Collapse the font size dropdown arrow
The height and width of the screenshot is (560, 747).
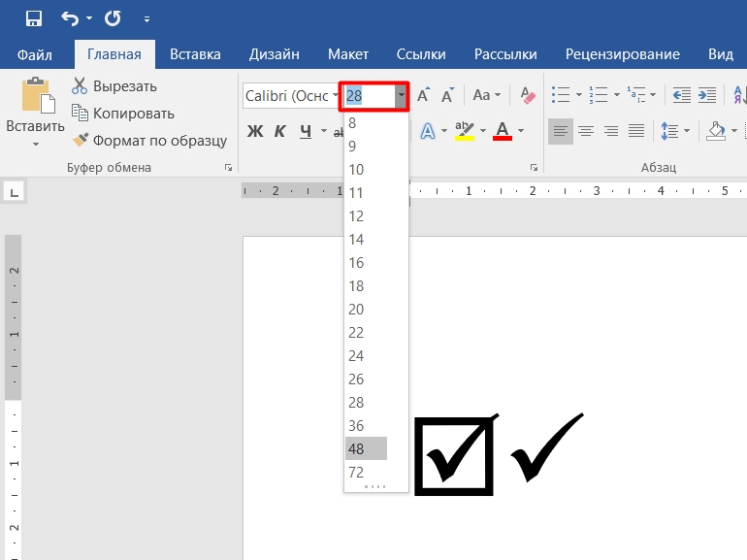pyautogui.click(x=401, y=95)
